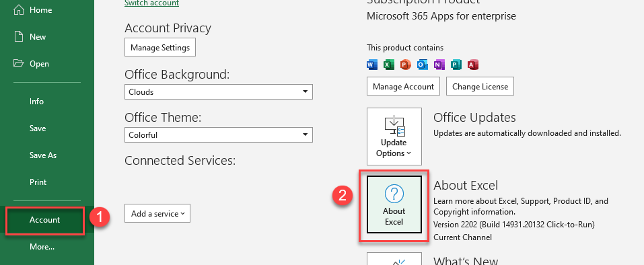Click 'Updates are automatically downloaded and installed' text
The height and width of the screenshot is (265, 644).
[528, 133]
